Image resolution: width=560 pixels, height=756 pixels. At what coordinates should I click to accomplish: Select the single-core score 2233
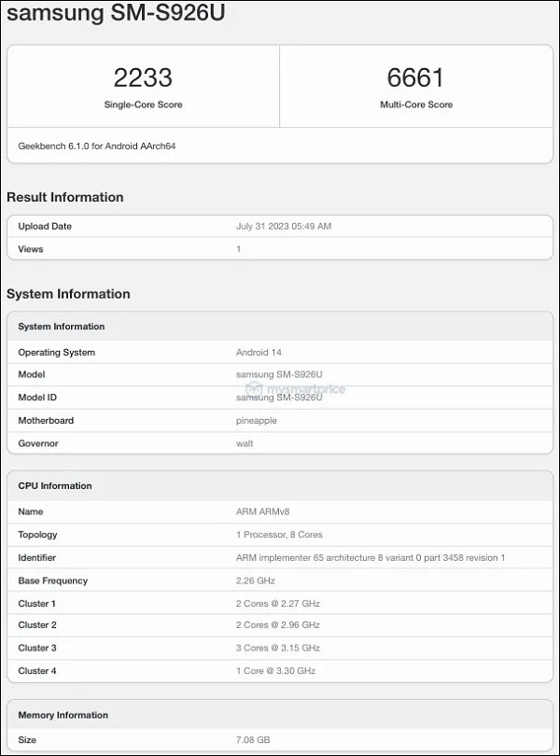pyautogui.click(x=143, y=77)
